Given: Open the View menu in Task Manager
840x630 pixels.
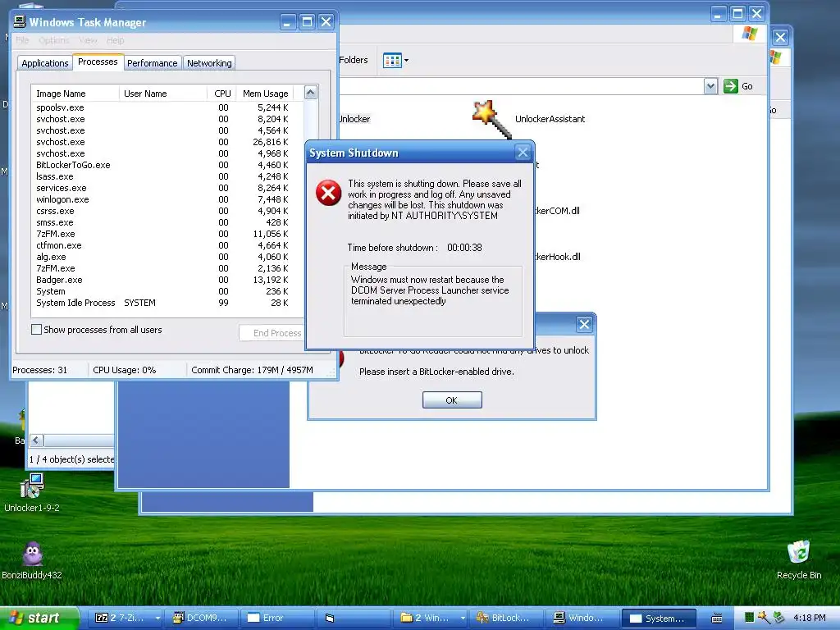Looking at the screenshot, I should click(88, 40).
